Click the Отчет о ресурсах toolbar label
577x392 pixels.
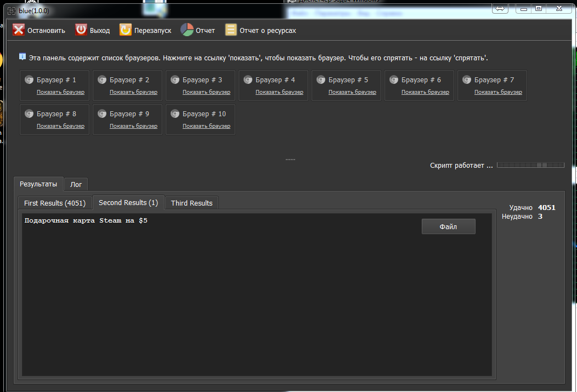coord(268,31)
